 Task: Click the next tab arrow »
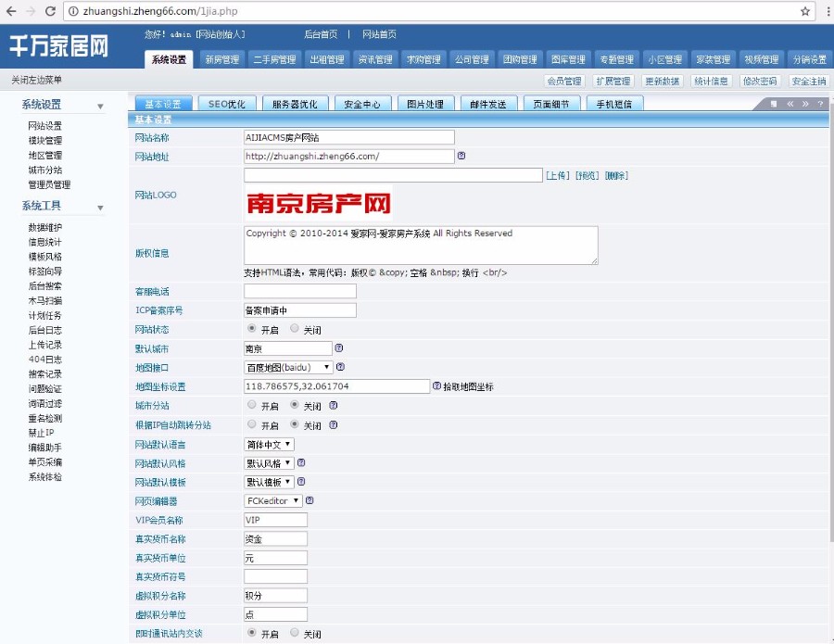805,104
